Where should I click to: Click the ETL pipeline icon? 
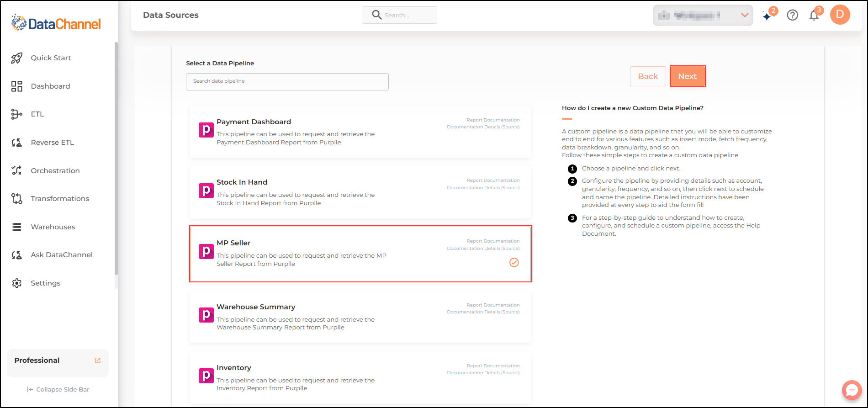17,114
